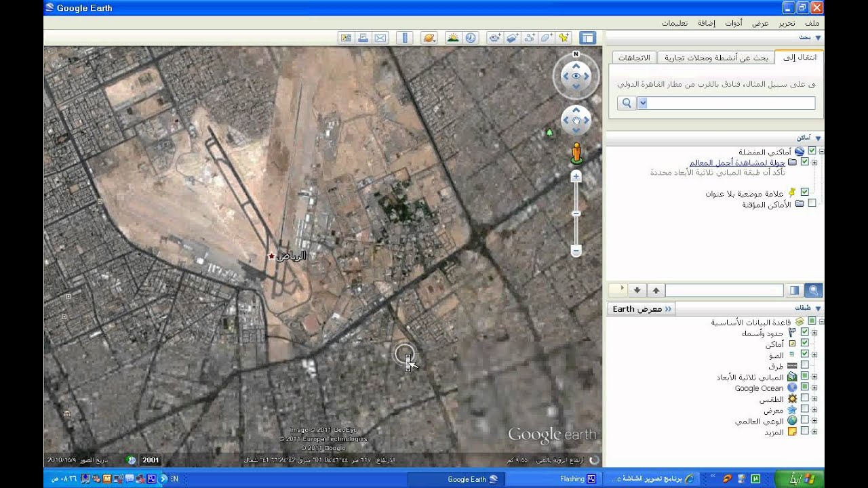Screen dimensions: 868x488
Task: Click the Email envelope toolbar icon
Action: point(380,38)
